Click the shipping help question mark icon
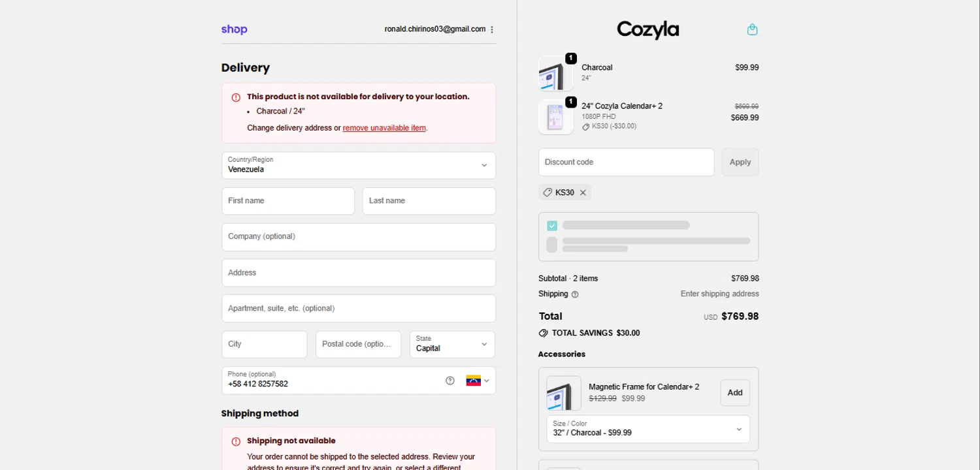The image size is (980, 470). [575, 294]
